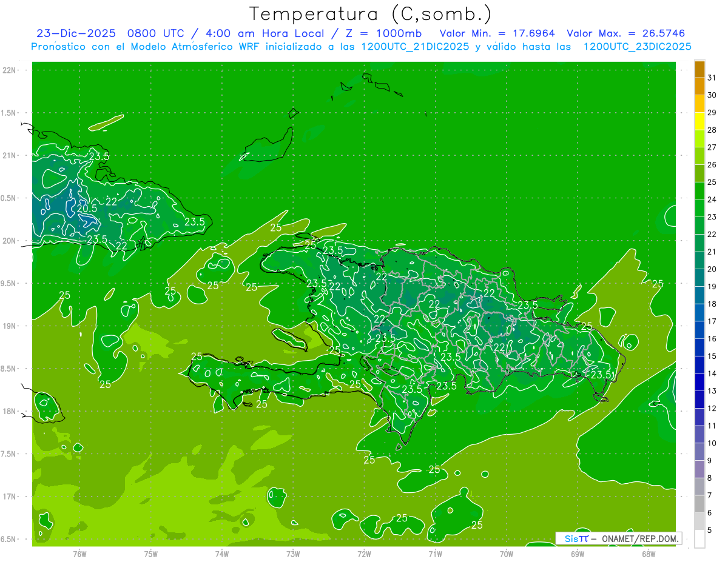
Task: Click the "70W" longitude label
Action: [x=507, y=554]
